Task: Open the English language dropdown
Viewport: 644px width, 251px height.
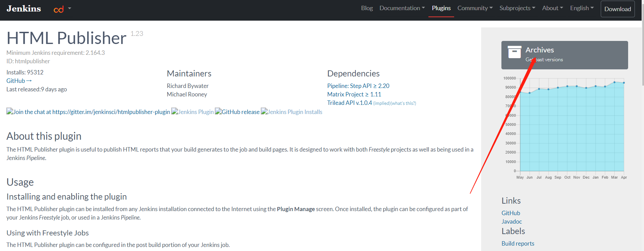Action: coord(582,8)
